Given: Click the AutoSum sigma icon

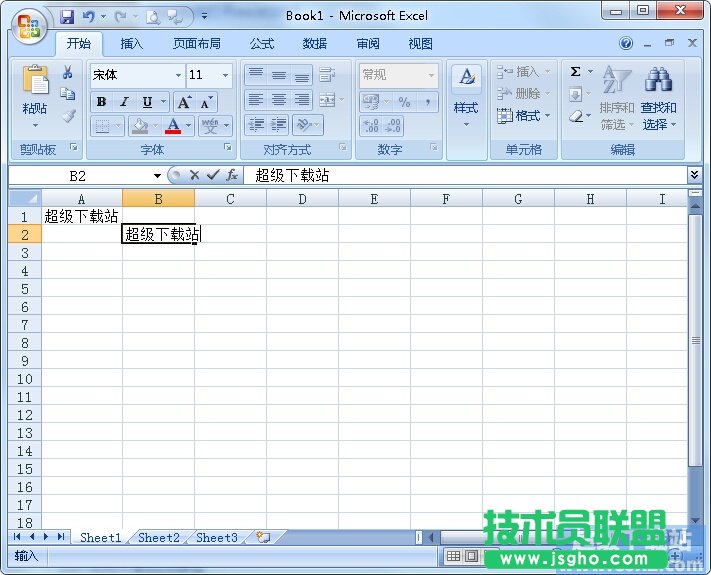Looking at the screenshot, I should pos(576,72).
